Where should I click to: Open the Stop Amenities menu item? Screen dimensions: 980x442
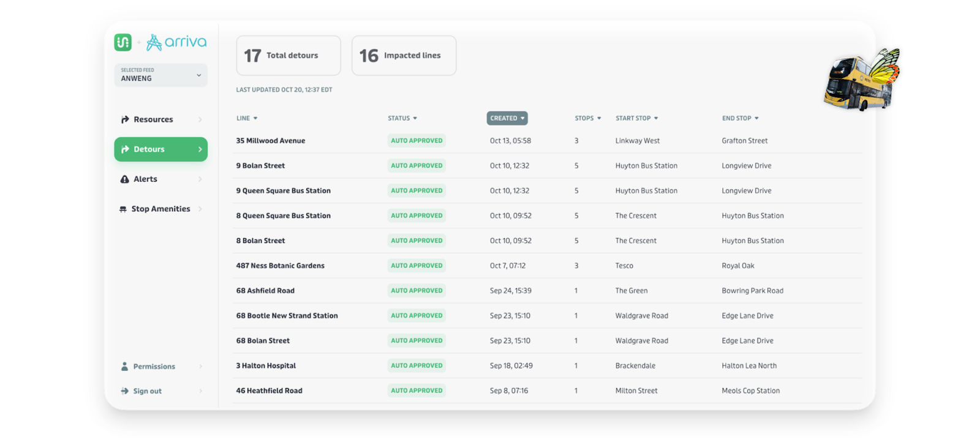[x=160, y=209]
